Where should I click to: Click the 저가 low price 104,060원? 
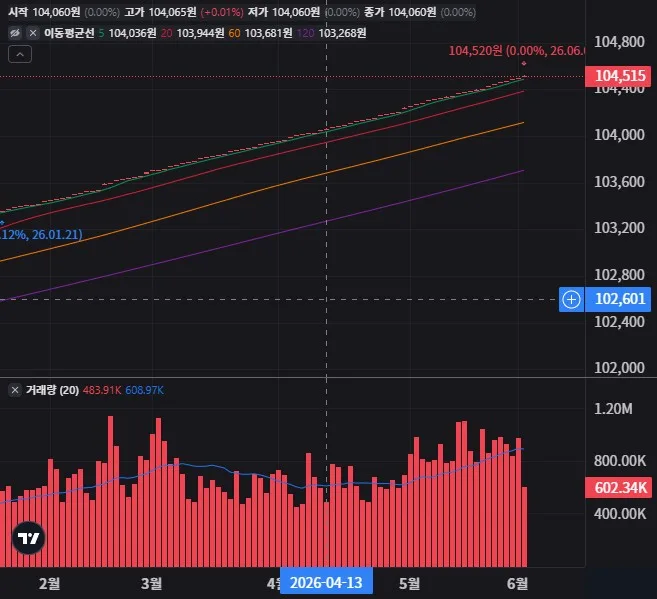[296, 12]
